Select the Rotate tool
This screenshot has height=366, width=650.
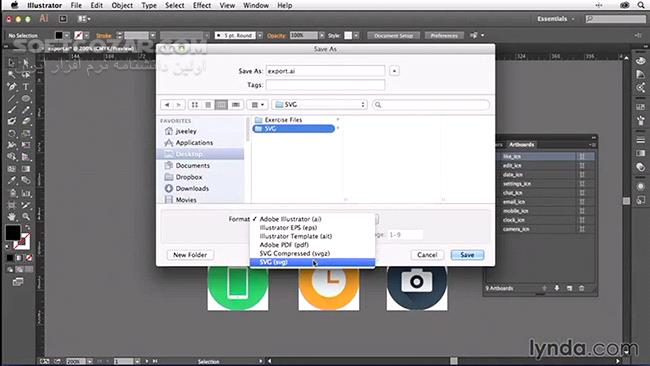click(x=12, y=133)
